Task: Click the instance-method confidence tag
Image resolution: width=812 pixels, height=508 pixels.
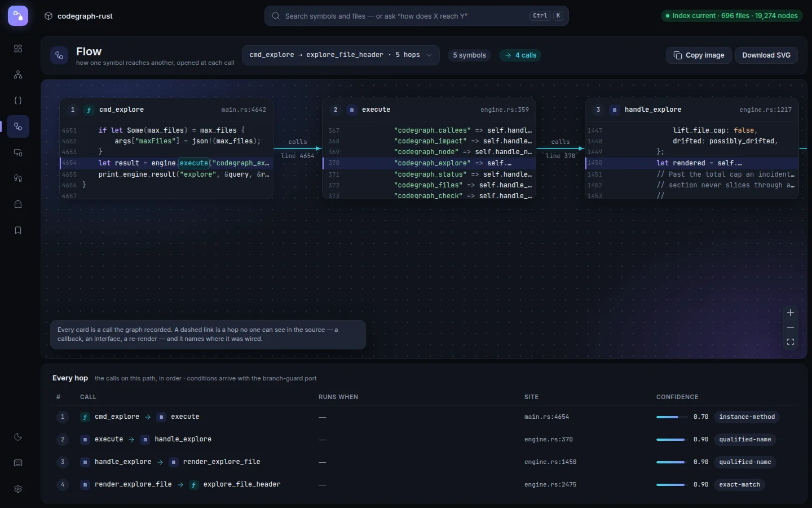Action: pos(747,417)
